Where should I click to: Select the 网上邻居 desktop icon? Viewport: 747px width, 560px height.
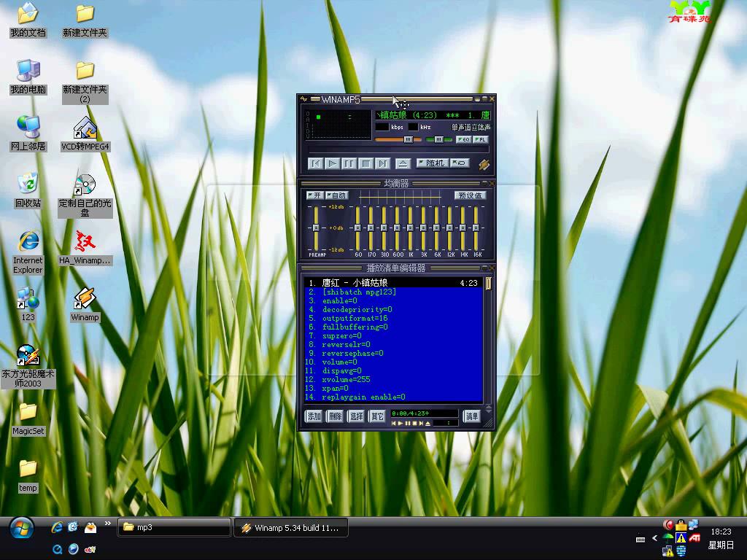[x=28, y=134]
